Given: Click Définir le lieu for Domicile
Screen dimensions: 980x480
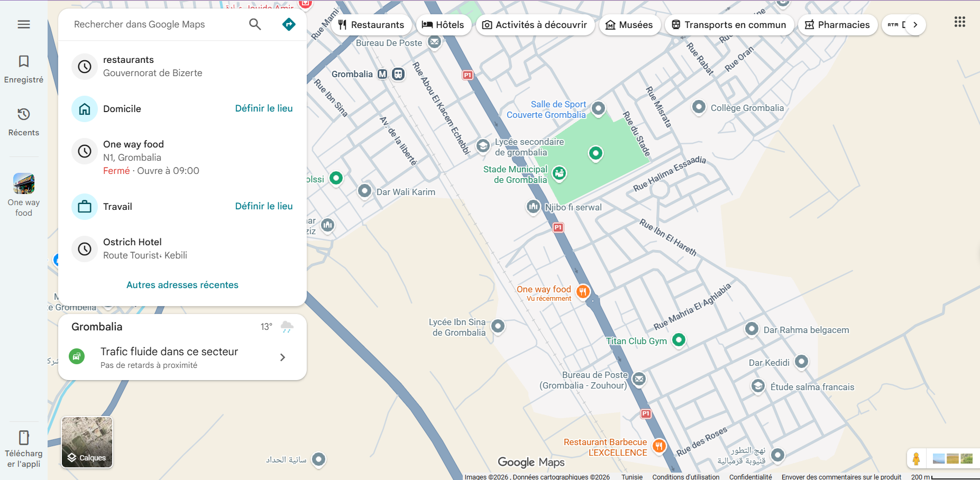Looking at the screenshot, I should click(x=263, y=108).
